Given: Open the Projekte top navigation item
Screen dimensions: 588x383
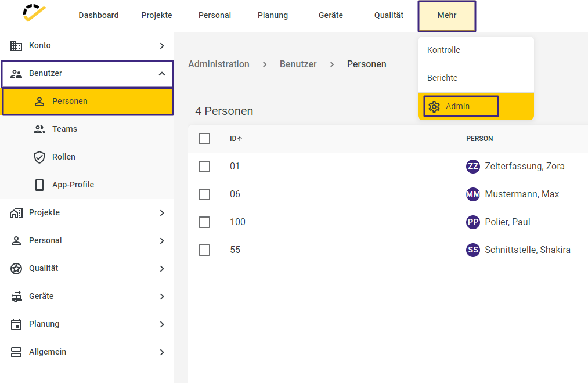Looking at the screenshot, I should tap(157, 15).
